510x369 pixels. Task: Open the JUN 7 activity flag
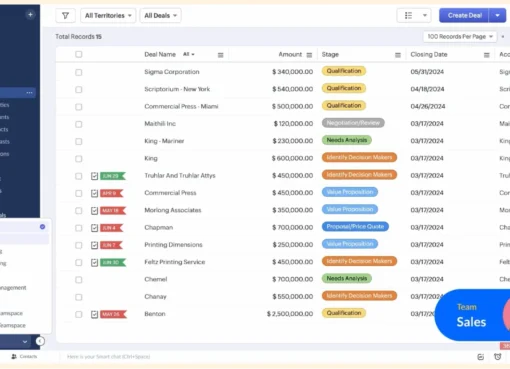click(112, 245)
